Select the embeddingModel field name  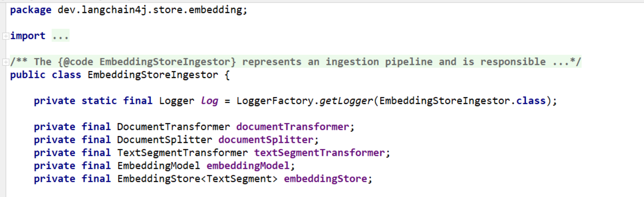click(x=248, y=166)
